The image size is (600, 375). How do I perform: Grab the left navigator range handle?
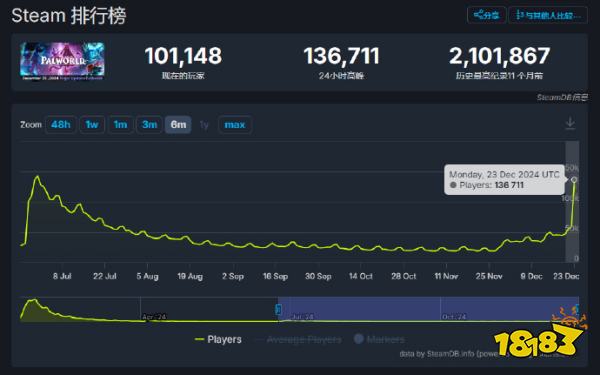[x=278, y=309]
